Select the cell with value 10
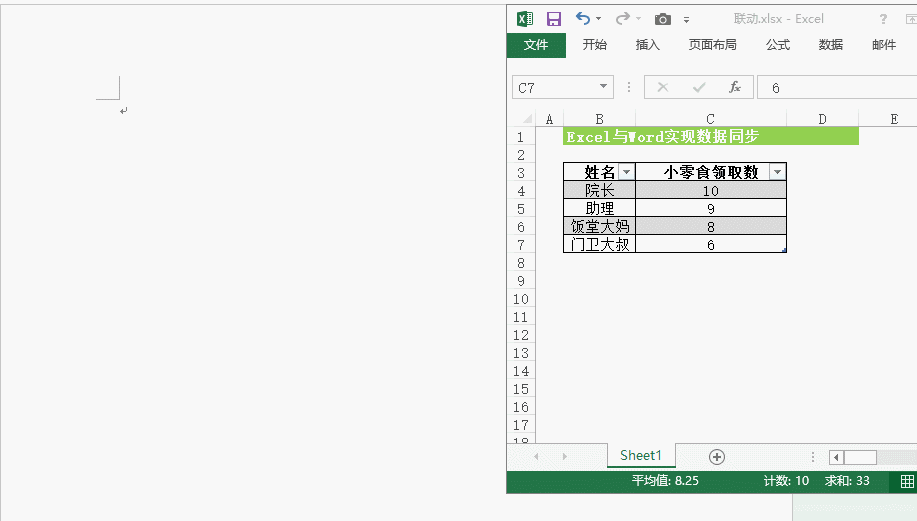 coord(711,190)
